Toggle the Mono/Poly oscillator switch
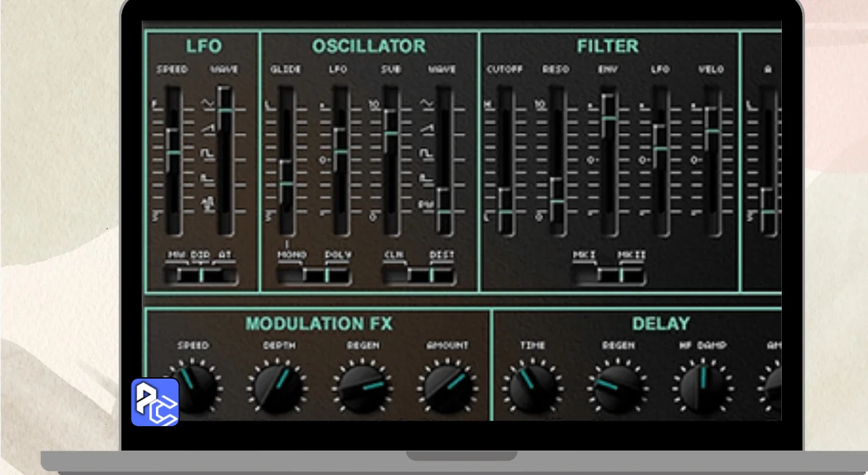868x475 pixels. tap(313, 275)
